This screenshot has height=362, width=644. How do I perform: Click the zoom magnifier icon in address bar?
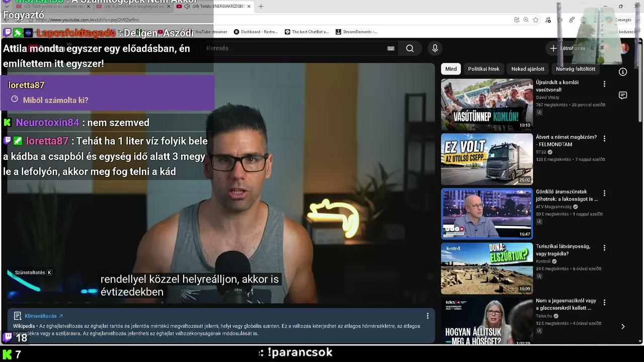[526, 20]
